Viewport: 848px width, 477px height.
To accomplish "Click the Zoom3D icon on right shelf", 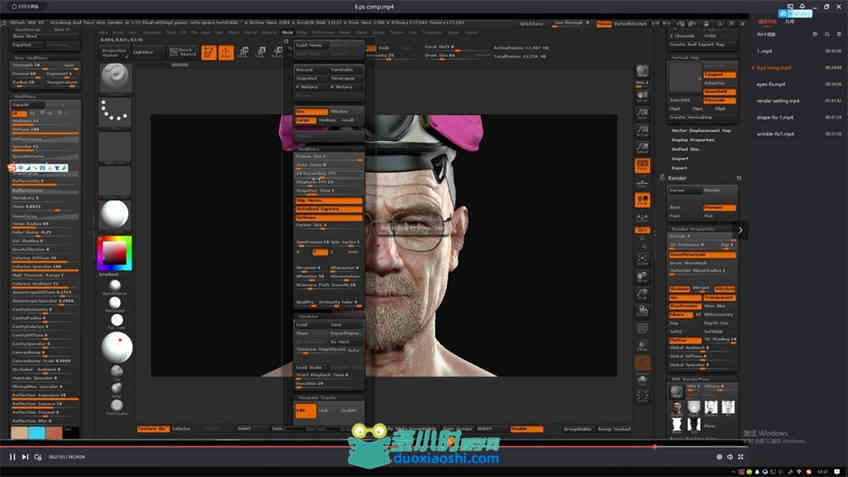I will 642,294.
